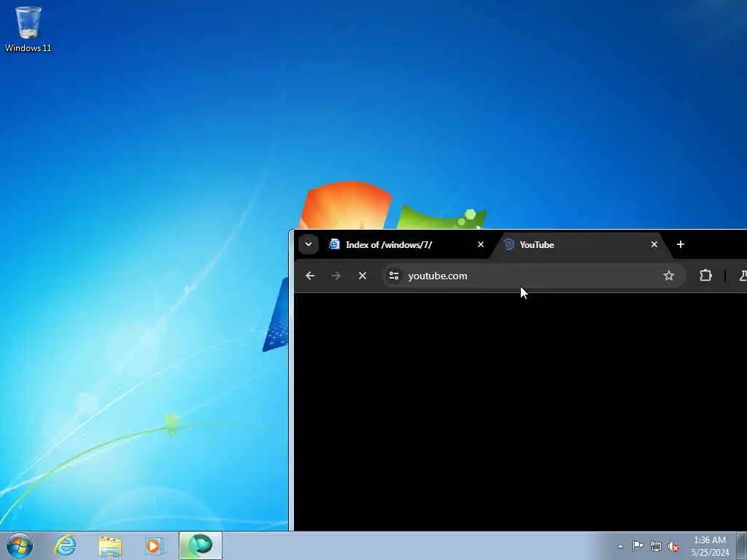Stop loading the youtube.com page
This screenshot has height=560, width=747.
[363, 276]
